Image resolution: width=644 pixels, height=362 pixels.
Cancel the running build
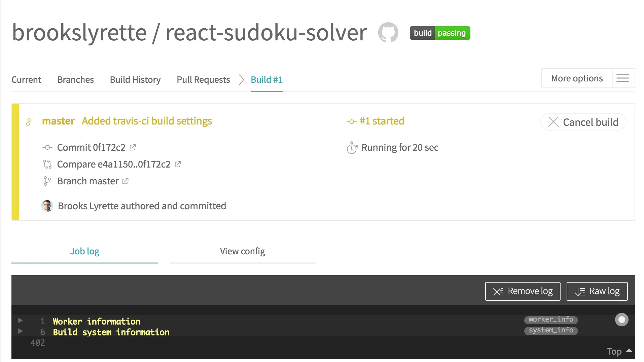coord(583,122)
